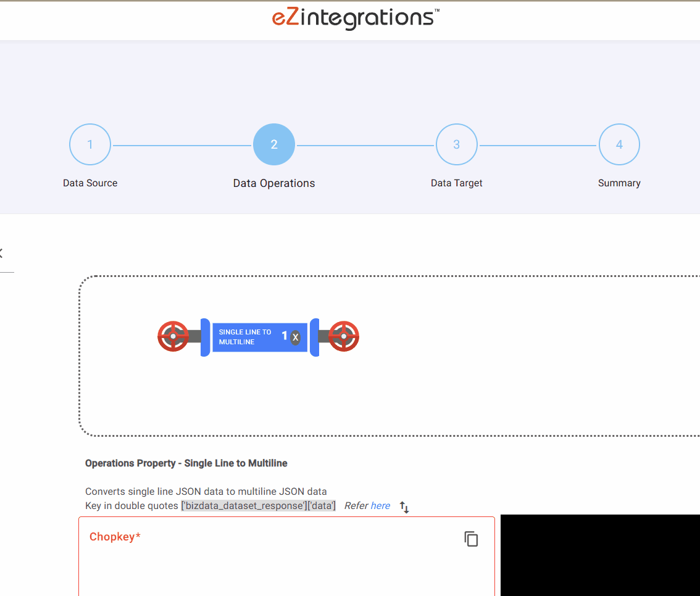The image size is (700, 596).
Task: Click the up-down swap arrows icon
Action: click(404, 507)
